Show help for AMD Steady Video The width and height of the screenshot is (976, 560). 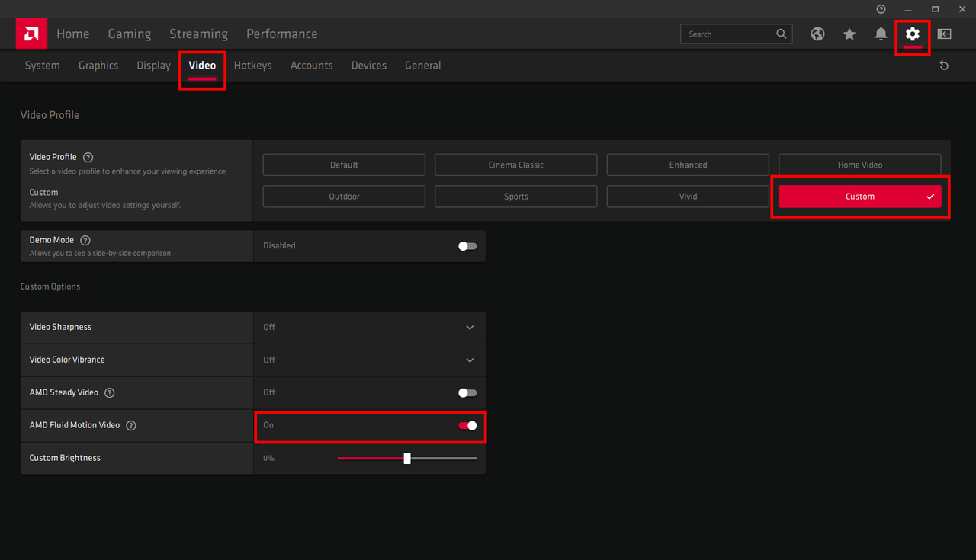(109, 392)
